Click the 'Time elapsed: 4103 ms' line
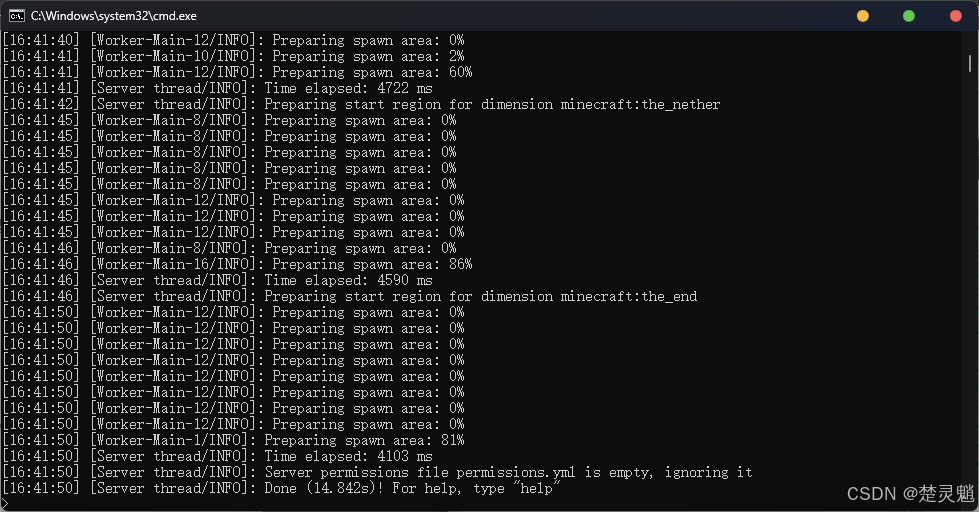 coord(218,456)
